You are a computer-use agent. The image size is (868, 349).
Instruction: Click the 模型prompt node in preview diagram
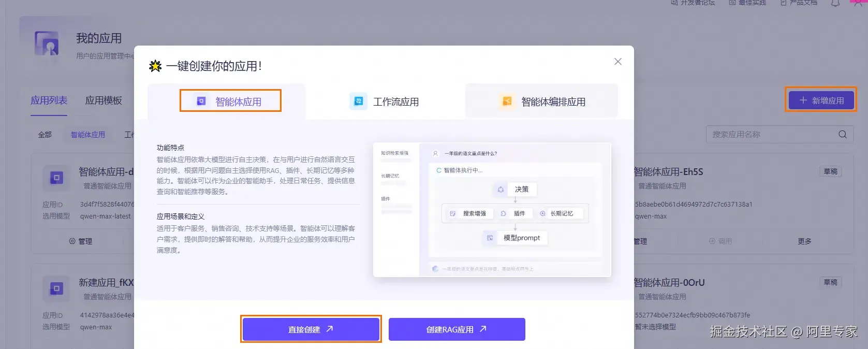(x=514, y=238)
